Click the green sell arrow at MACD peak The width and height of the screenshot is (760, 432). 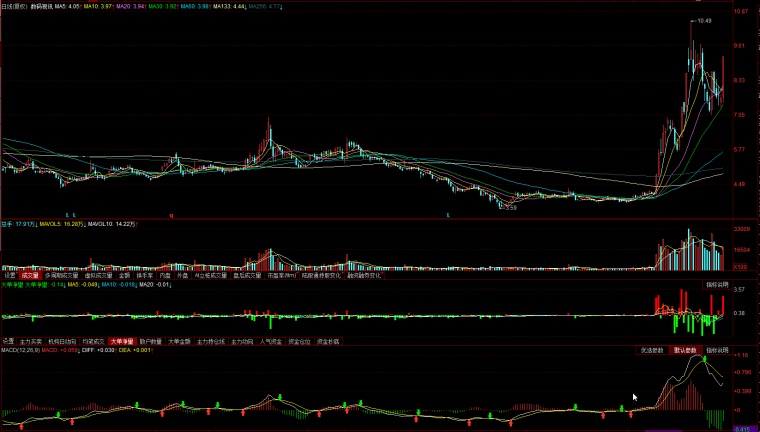pos(704,359)
